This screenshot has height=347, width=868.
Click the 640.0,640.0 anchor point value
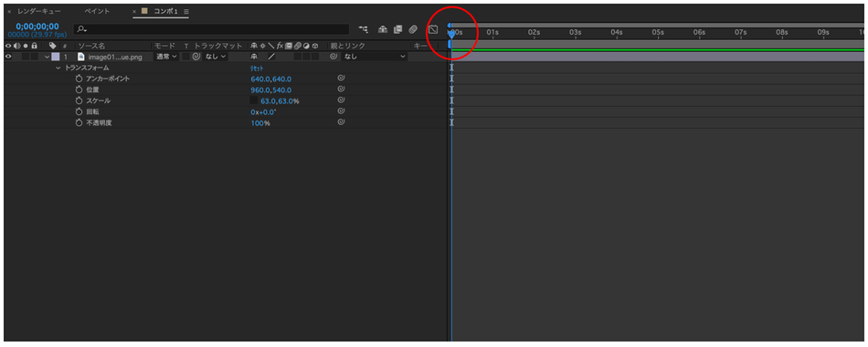coord(271,79)
